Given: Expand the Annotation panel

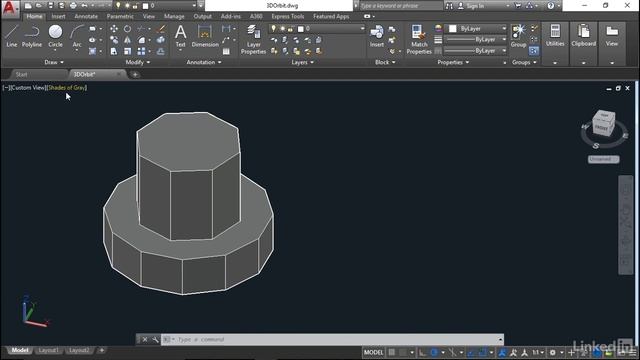Looking at the screenshot, I should (204, 62).
